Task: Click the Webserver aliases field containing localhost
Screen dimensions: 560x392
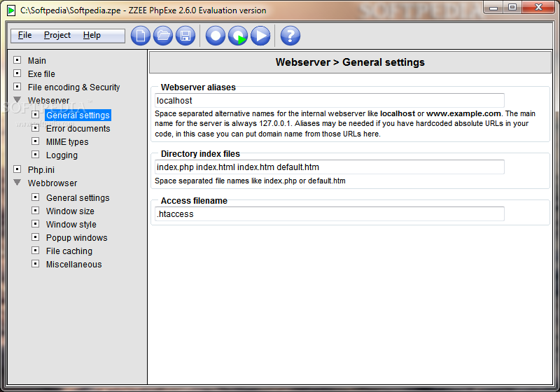Action: 330,101
